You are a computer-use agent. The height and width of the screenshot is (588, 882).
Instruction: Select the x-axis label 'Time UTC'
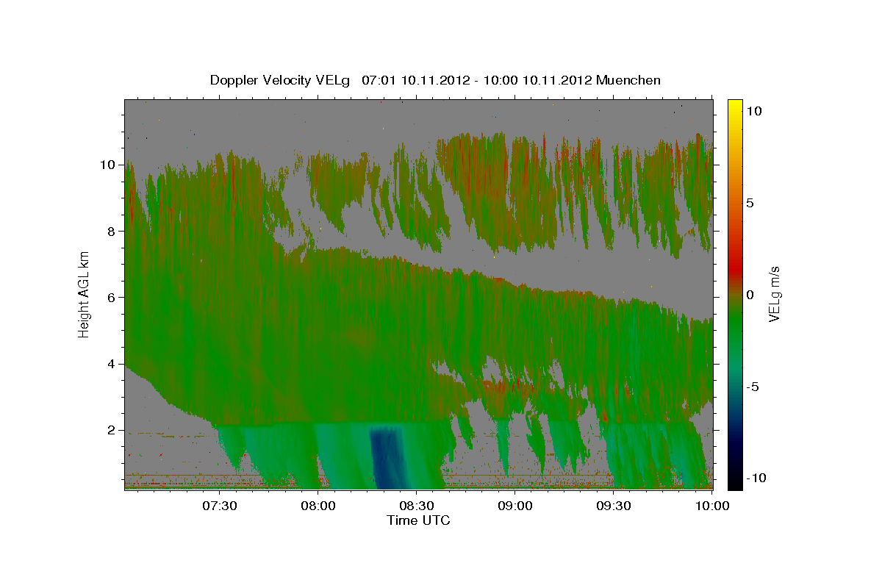[x=418, y=520]
